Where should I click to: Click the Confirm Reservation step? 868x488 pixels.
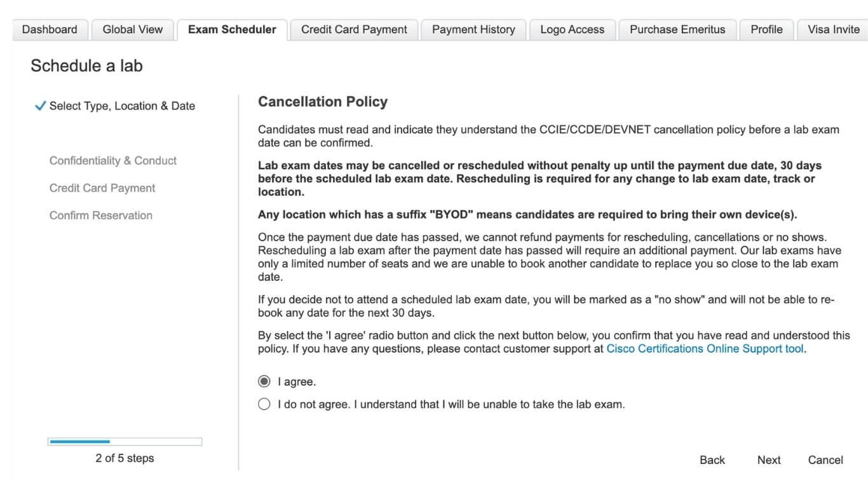tap(101, 215)
